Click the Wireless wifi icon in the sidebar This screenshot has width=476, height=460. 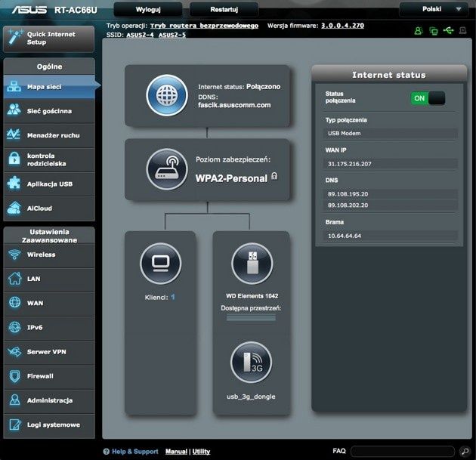click(x=14, y=255)
